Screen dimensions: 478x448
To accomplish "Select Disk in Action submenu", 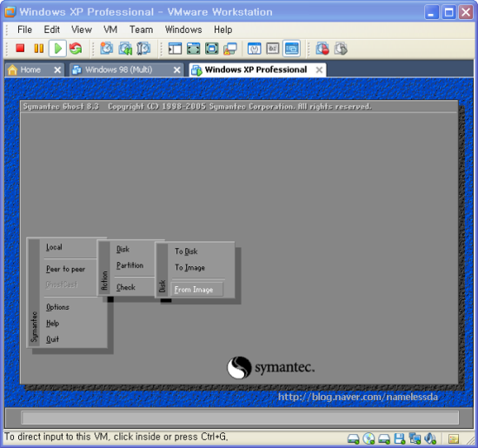I will pos(123,250).
